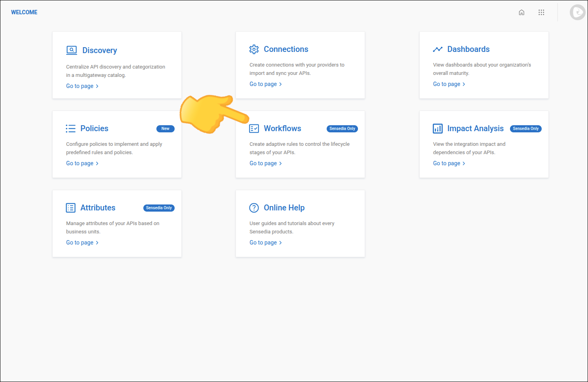Open the home icon in the top bar

tap(521, 12)
